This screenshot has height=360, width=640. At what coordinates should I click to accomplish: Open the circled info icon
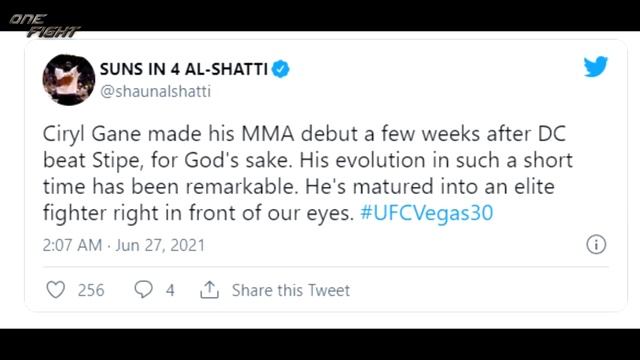(596, 244)
